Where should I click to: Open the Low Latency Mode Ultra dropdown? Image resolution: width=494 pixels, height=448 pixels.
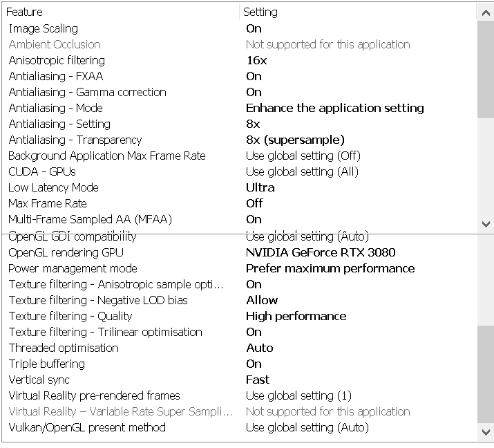(x=260, y=187)
